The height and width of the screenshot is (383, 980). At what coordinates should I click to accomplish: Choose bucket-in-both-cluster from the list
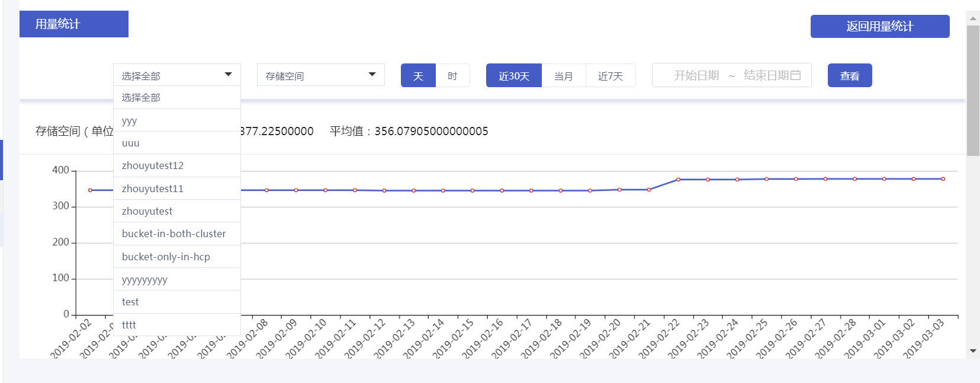point(177,234)
